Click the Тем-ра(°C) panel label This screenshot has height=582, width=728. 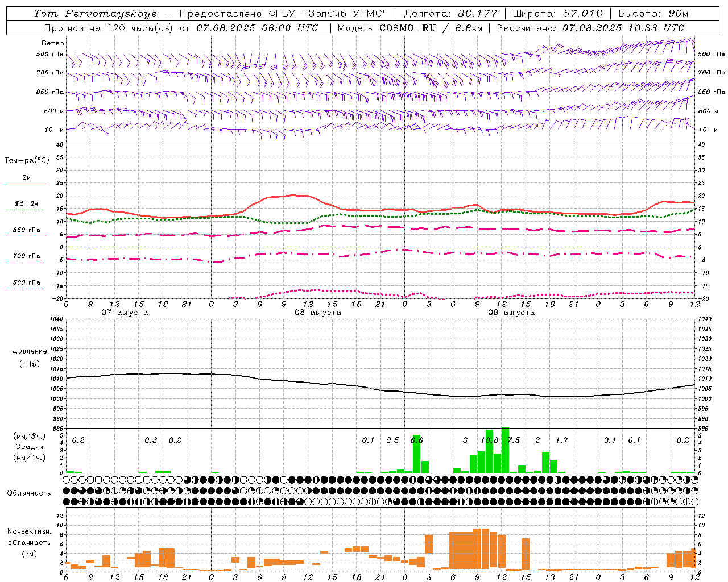coord(27,161)
